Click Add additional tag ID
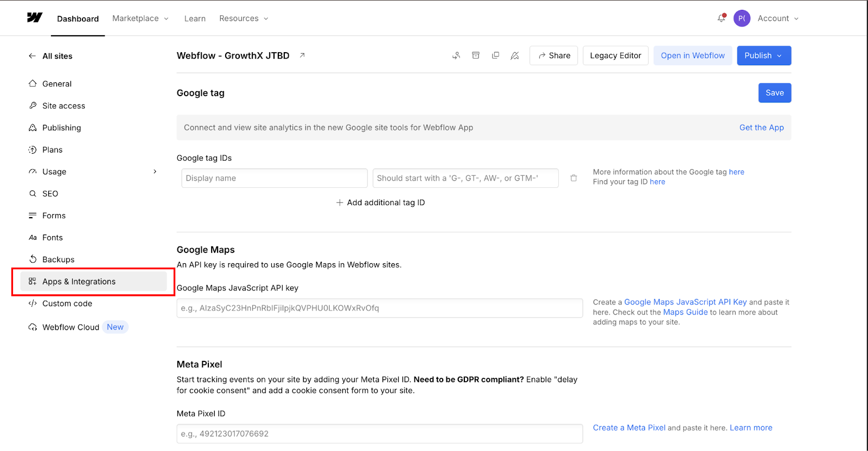Viewport: 868px width, 451px height. [380, 202]
